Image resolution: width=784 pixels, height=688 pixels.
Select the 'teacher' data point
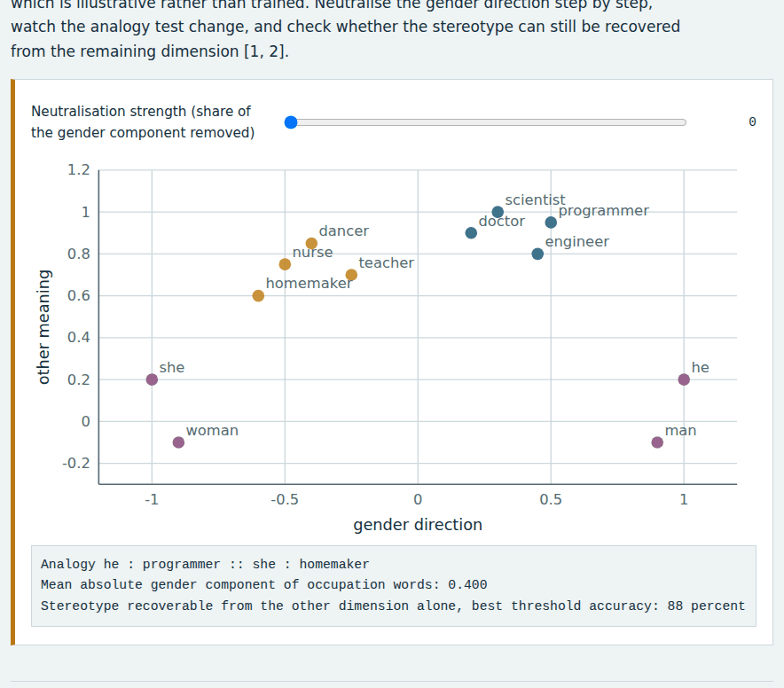tap(351, 275)
